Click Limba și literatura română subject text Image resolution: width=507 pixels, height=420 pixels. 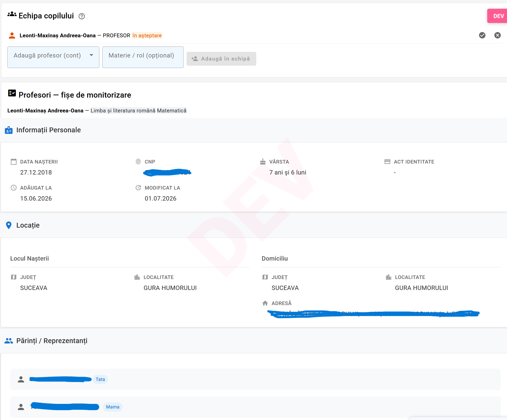click(x=123, y=111)
